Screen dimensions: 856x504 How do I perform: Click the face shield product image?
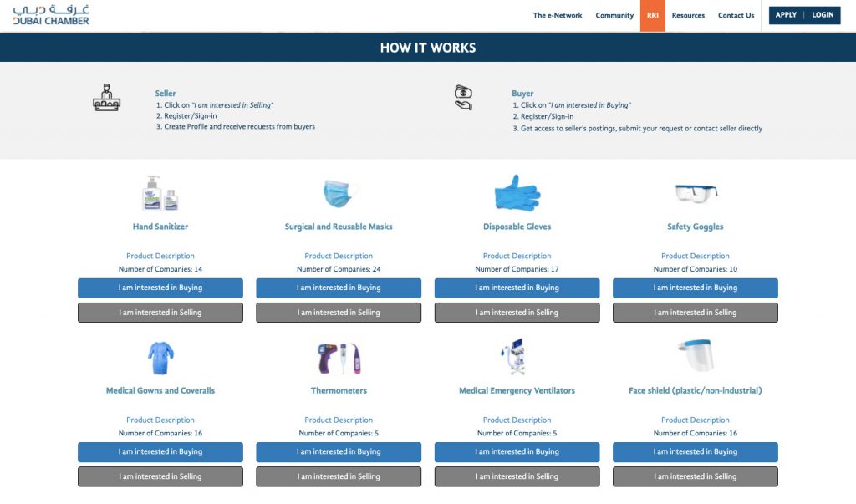pyautogui.click(x=696, y=355)
